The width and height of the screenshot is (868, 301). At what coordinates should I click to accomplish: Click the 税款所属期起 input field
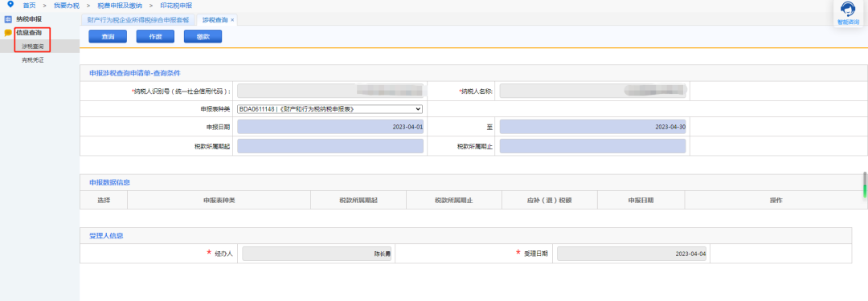[x=330, y=146]
